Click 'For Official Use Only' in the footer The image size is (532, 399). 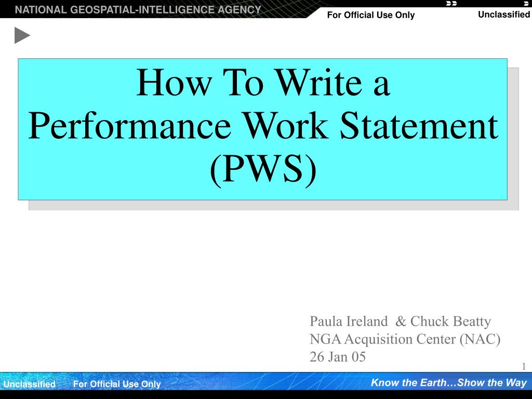[117, 384]
